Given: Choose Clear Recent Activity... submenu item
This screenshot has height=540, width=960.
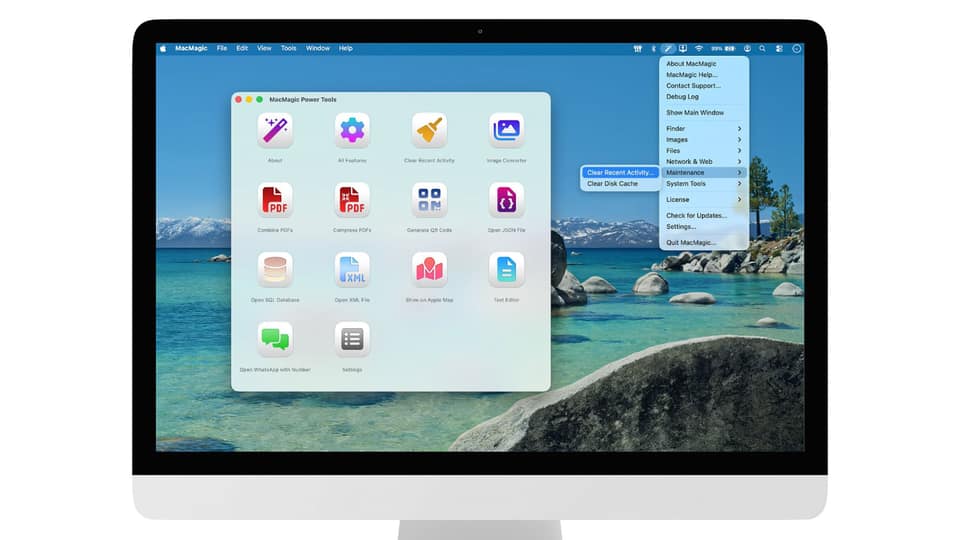Looking at the screenshot, I should [620, 173].
